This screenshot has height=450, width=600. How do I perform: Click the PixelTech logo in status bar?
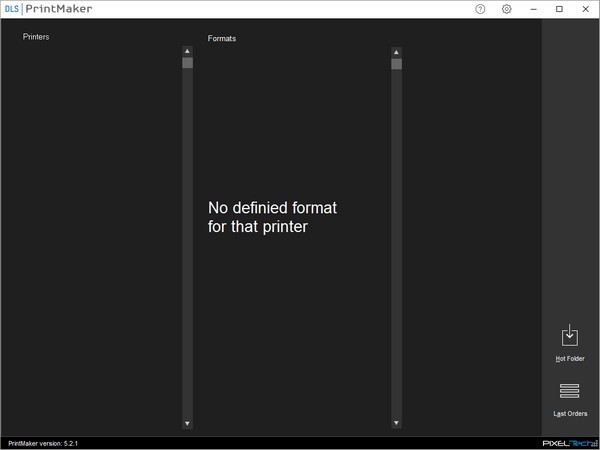[x=570, y=443]
